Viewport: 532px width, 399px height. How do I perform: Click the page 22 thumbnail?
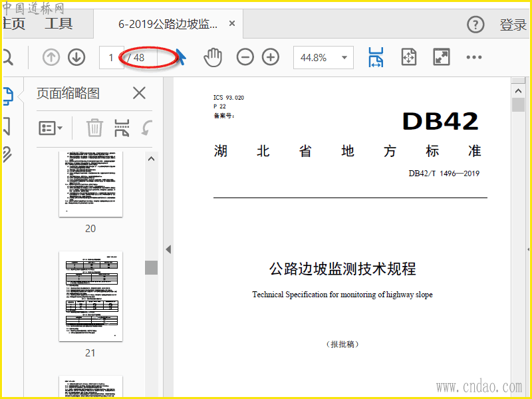pyautogui.click(x=90, y=386)
